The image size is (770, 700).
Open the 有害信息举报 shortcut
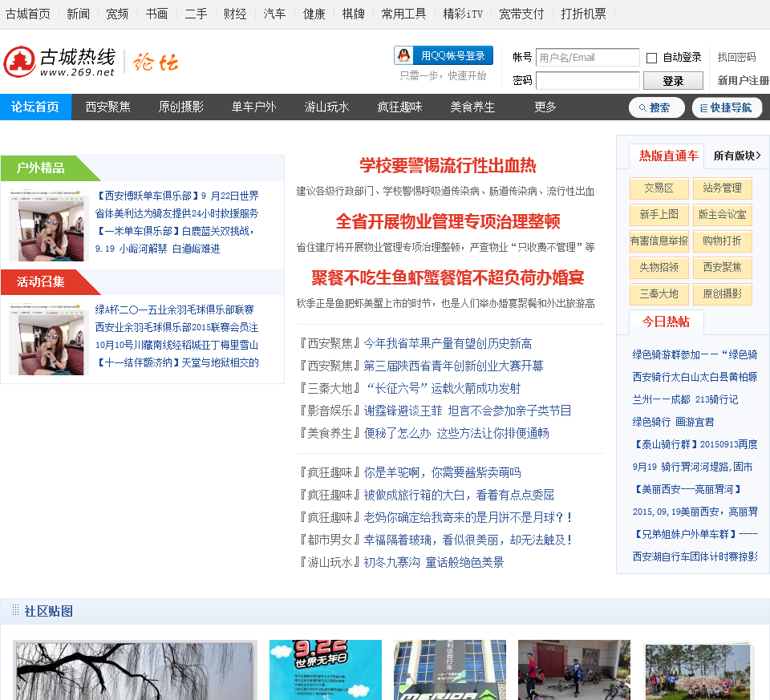[659, 241]
